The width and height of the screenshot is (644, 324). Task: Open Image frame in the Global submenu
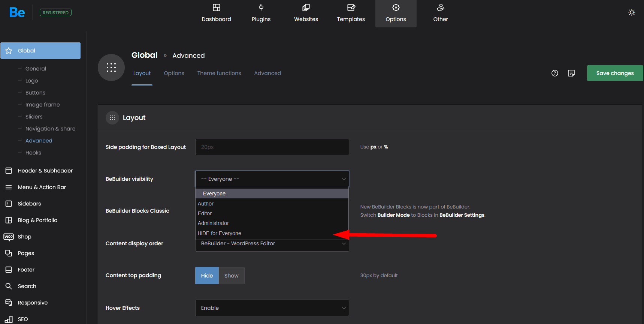[43, 105]
